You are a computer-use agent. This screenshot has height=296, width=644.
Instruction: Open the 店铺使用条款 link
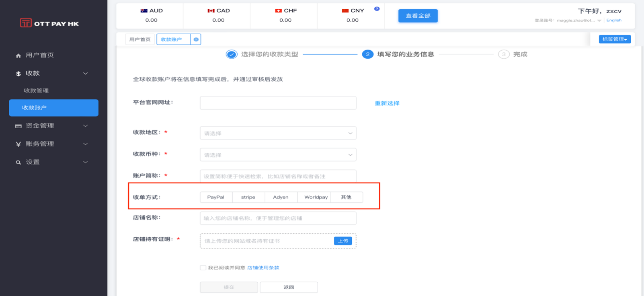[263, 268]
